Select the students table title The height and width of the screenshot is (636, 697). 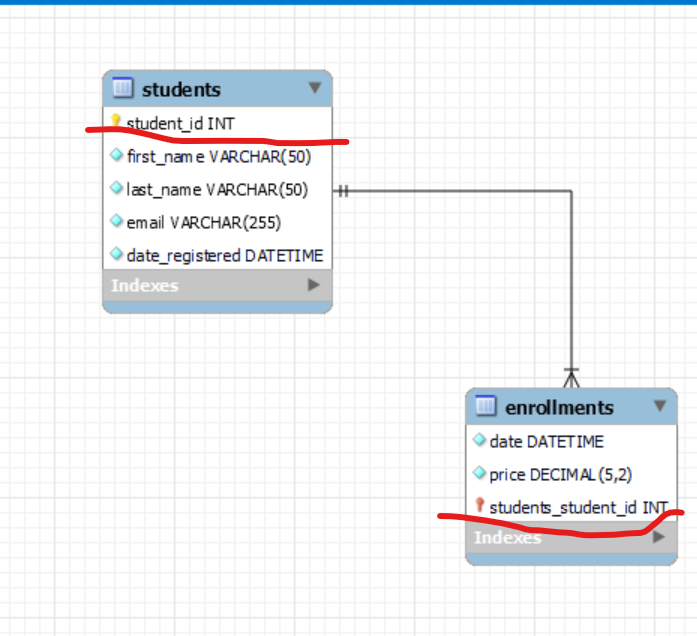click(181, 90)
